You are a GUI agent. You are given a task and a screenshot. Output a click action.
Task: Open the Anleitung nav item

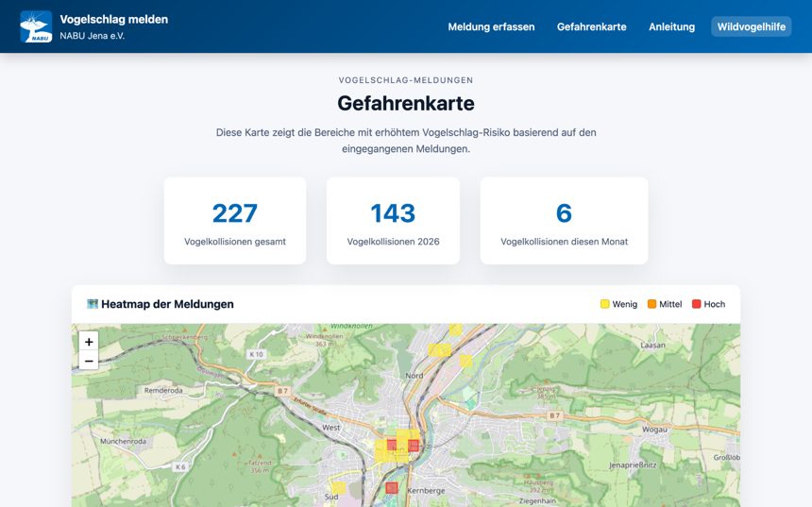tap(671, 27)
